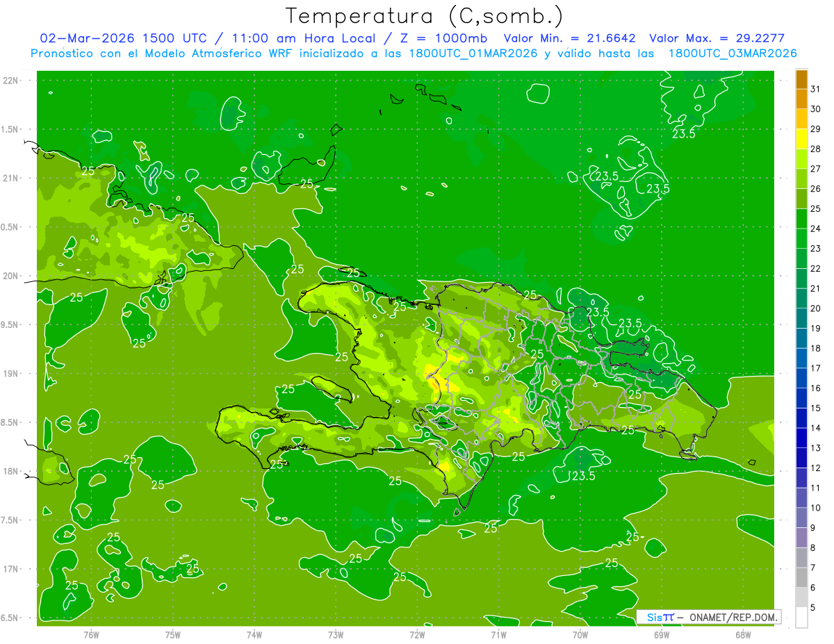Select the "Valor Max. = 29.2277" text
Screen dimensions: 834x644
click(717, 38)
